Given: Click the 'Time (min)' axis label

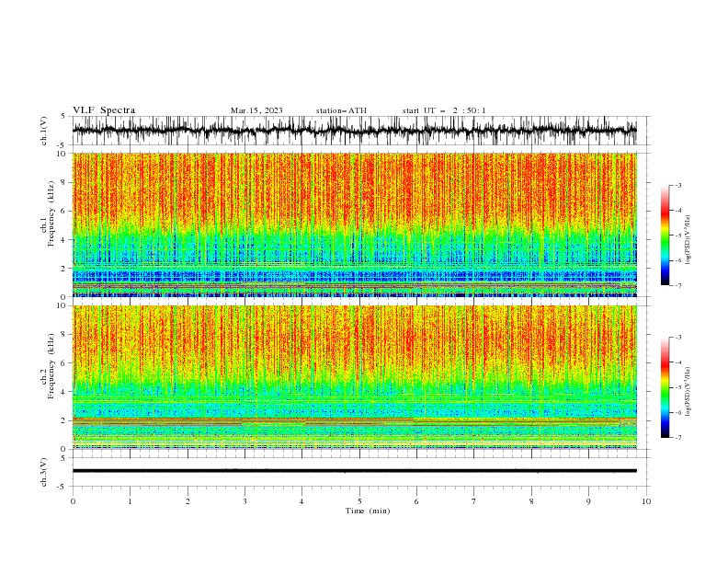Looking at the screenshot, I should (x=368, y=511).
